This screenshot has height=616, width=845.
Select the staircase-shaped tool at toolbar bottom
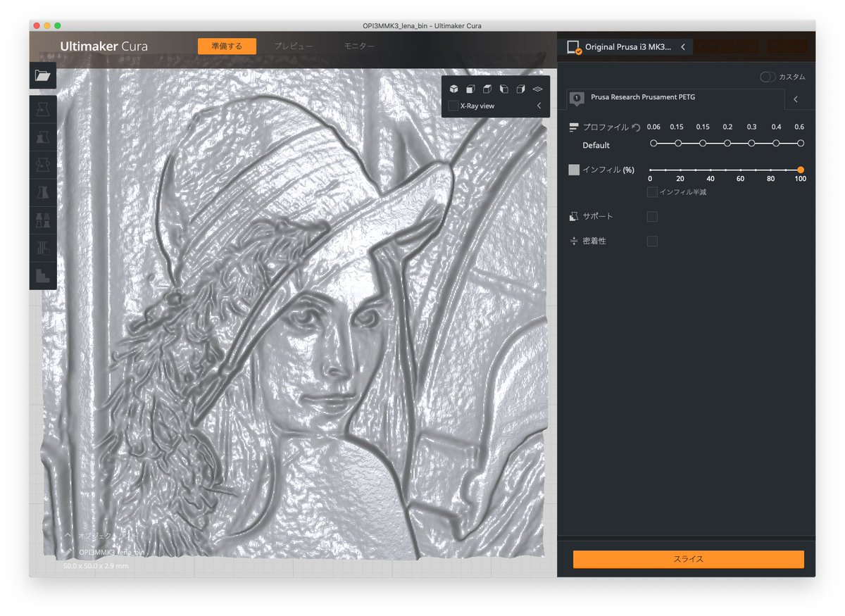[43, 275]
